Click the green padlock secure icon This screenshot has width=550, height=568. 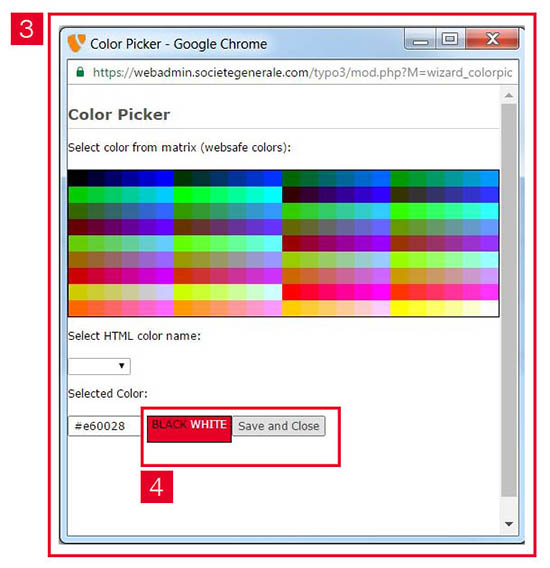tap(80, 72)
